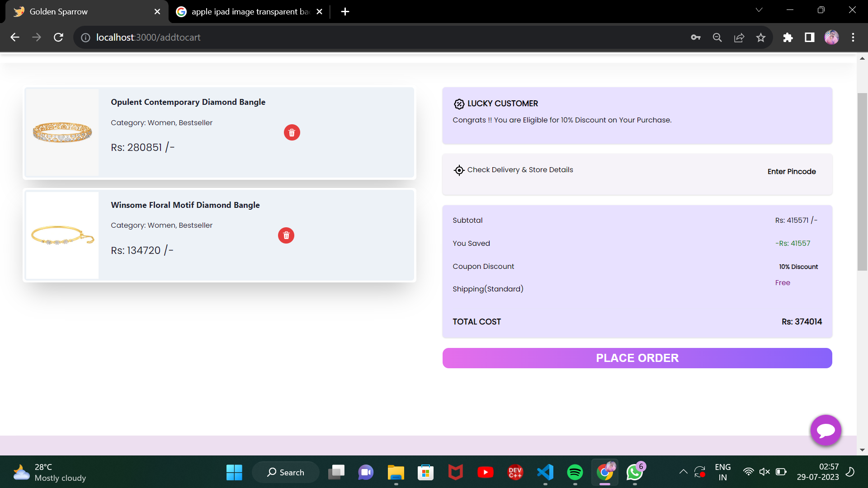Click the Lucky Customer discount badge icon
The width and height of the screenshot is (868, 488).
click(459, 104)
